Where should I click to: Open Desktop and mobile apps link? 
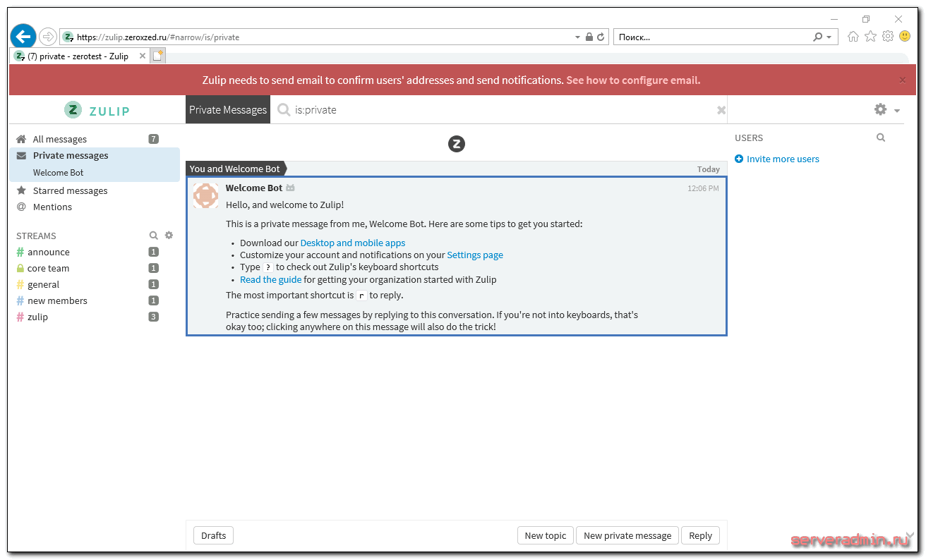(x=353, y=243)
